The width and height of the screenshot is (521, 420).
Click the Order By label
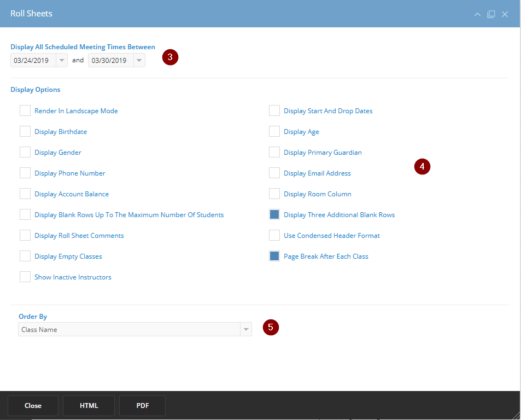[x=33, y=316]
